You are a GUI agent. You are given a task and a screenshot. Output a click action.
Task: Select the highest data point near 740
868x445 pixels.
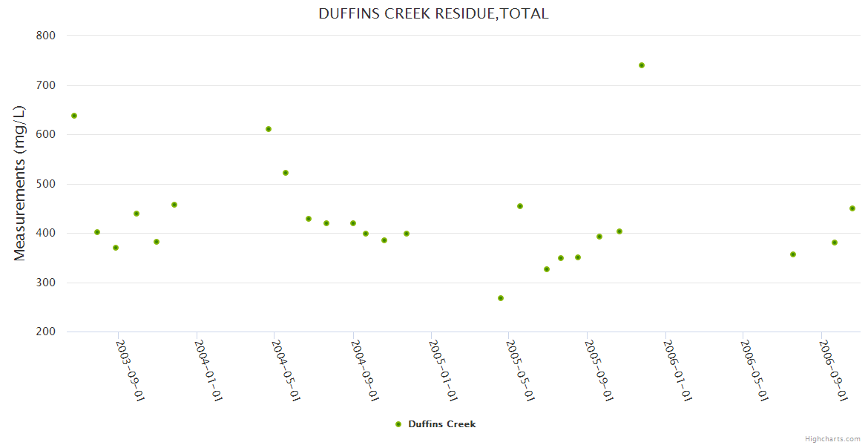click(642, 65)
